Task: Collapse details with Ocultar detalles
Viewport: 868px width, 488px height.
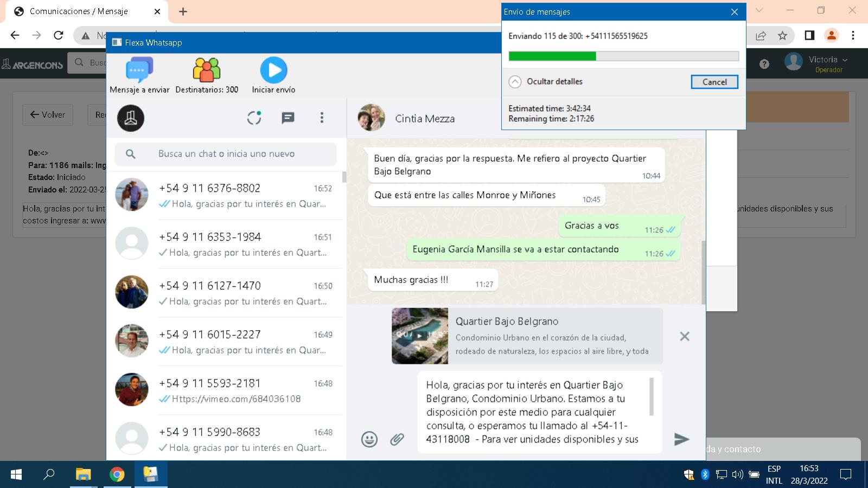Action: click(x=546, y=81)
